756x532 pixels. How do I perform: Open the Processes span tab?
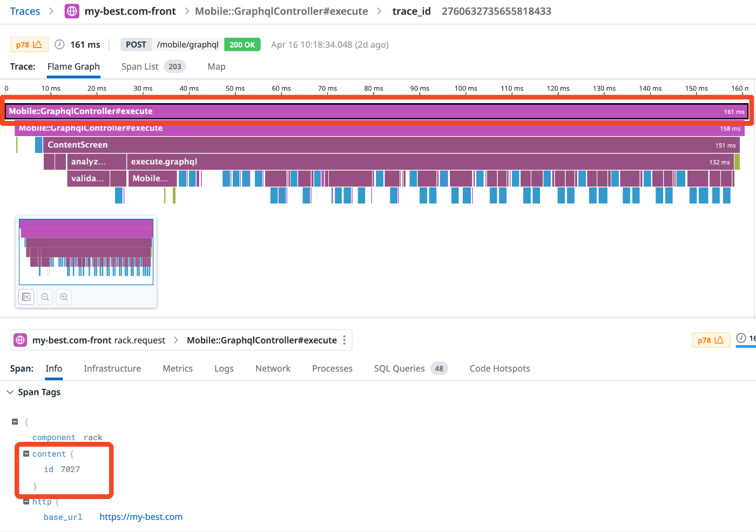(332, 368)
